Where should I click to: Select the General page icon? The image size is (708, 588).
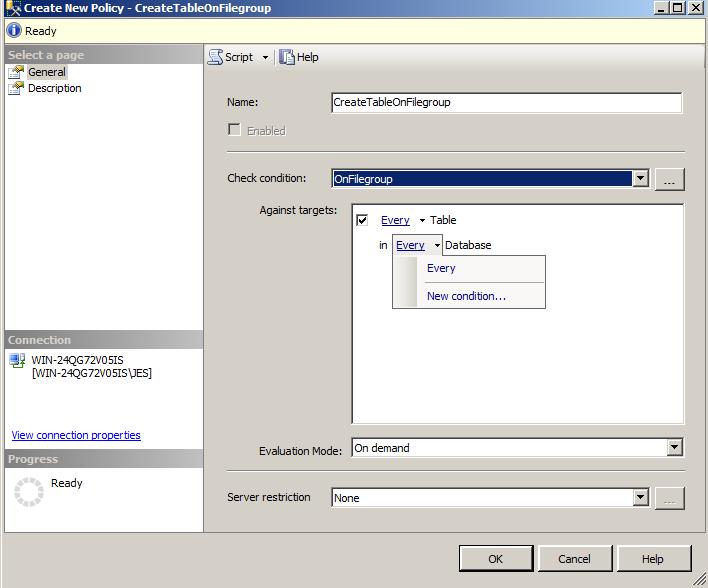[16, 72]
